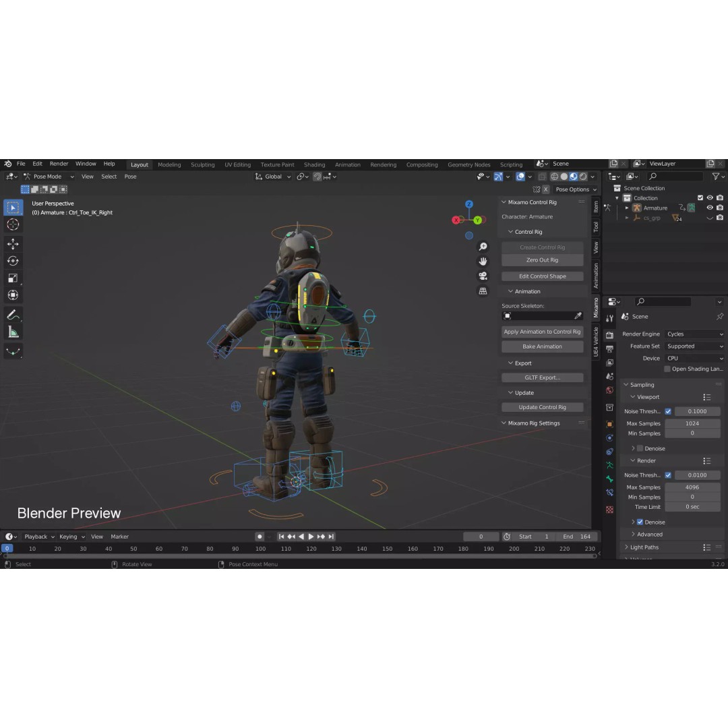Screen dimensions: 728x728
Task: Select the Transform tool
Action: pyautogui.click(x=13, y=295)
